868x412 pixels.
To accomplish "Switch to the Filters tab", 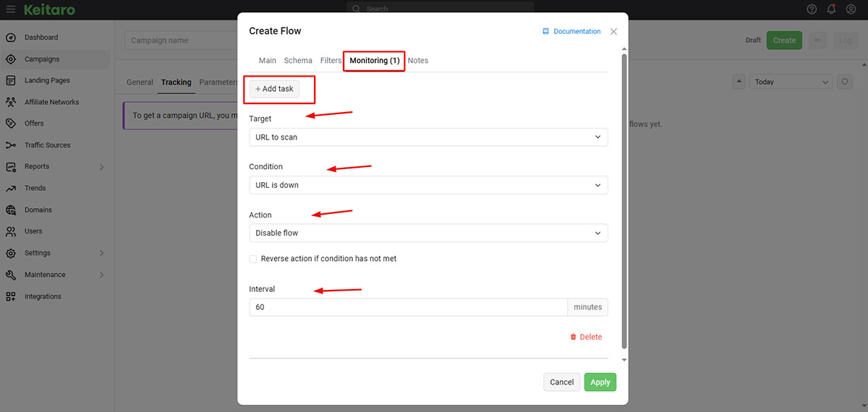I will pos(331,61).
